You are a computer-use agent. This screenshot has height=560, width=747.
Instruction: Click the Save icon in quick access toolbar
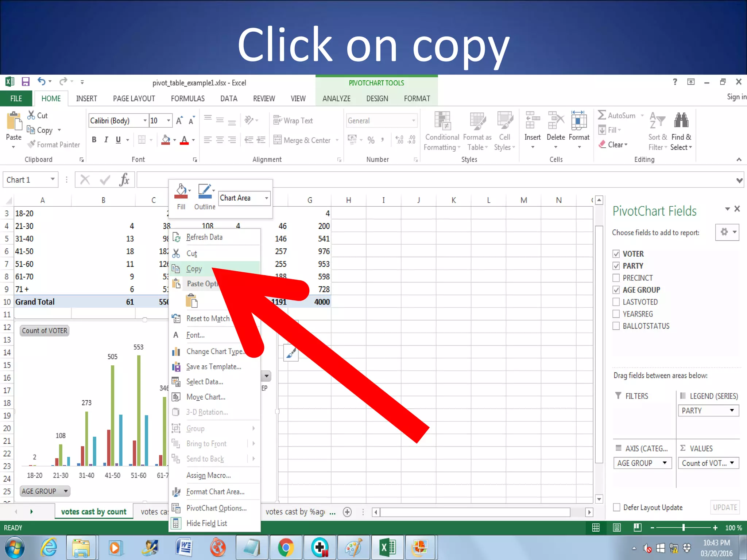(25, 82)
